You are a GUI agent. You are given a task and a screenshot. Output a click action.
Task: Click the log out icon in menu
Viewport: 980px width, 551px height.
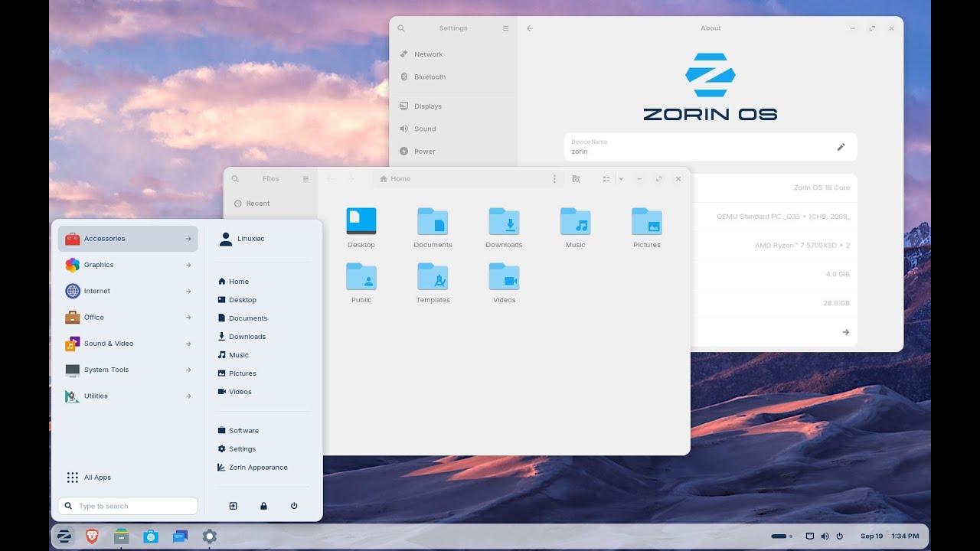tap(233, 506)
